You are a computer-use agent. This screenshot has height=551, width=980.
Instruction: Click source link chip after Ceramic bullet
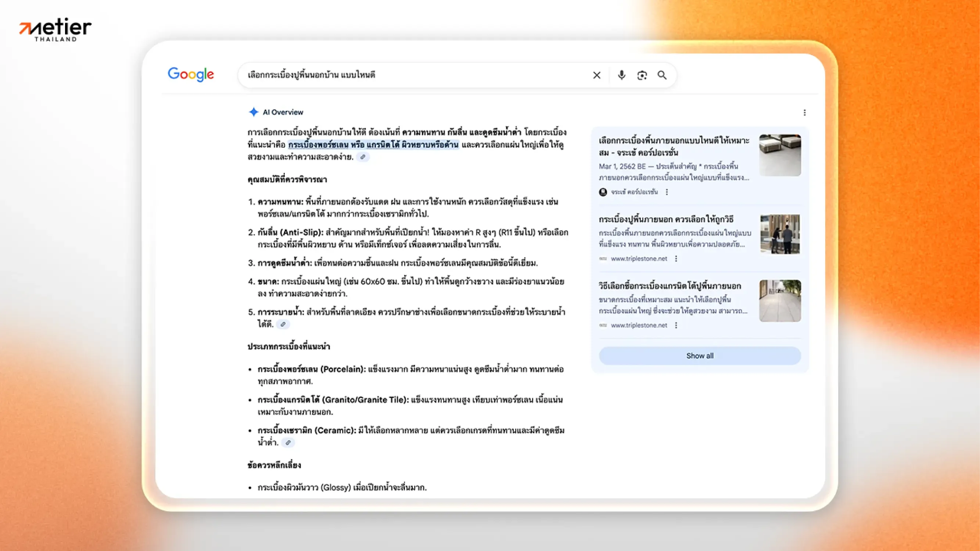click(x=288, y=443)
